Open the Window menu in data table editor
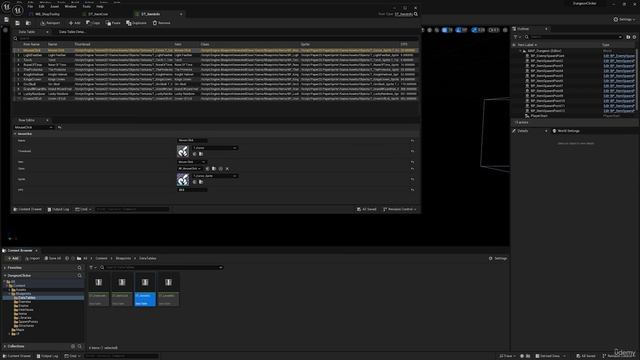The width and height of the screenshot is (640, 360). pyautogui.click(x=70, y=7)
